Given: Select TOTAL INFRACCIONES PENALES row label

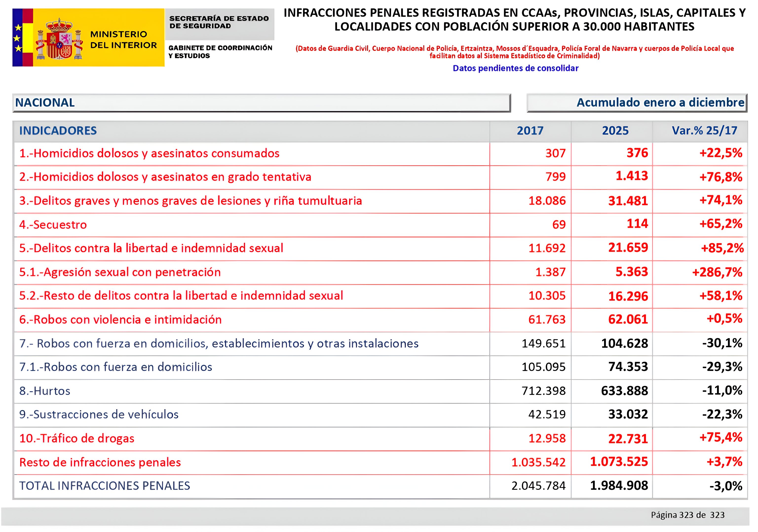Looking at the screenshot, I should (x=105, y=486).
